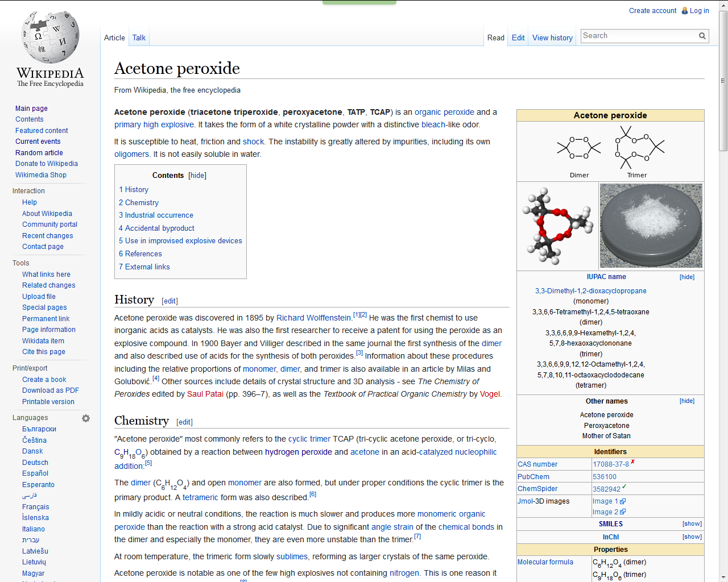Hide the IUPAC name section

(x=686, y=277)
